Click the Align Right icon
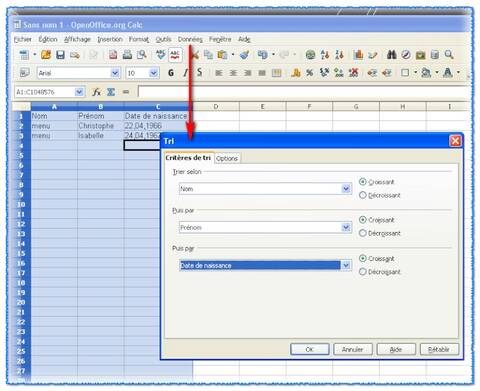 pyautogui.click(x=247, y=73)
